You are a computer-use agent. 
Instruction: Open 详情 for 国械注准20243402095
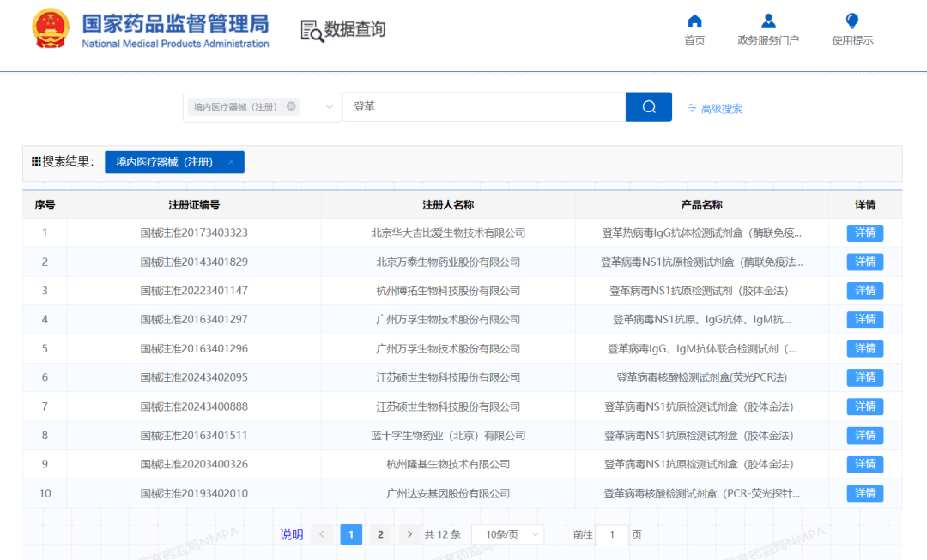click(x=865, y=377)
